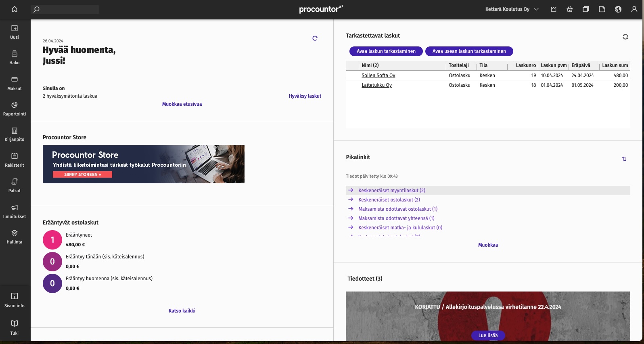Image resolution: width=644 pixels, height=344 pixels.
Task: Open the Soilen Softa Oy invoice link
Action: click(378, 76)
